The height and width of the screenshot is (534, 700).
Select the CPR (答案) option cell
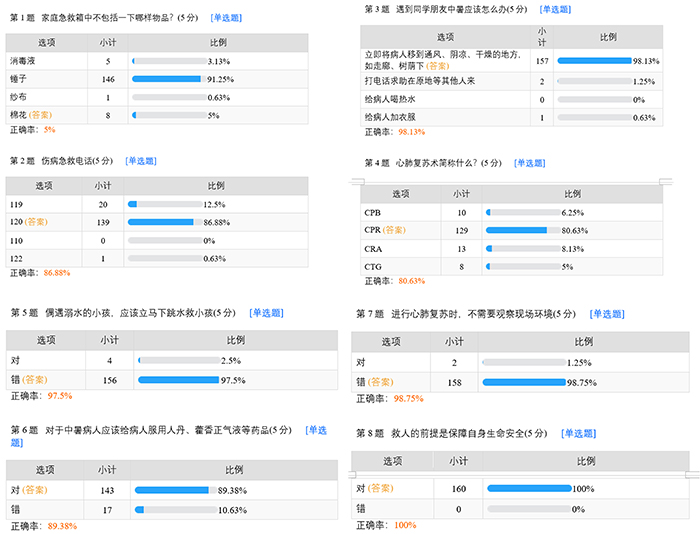[385, 231]
